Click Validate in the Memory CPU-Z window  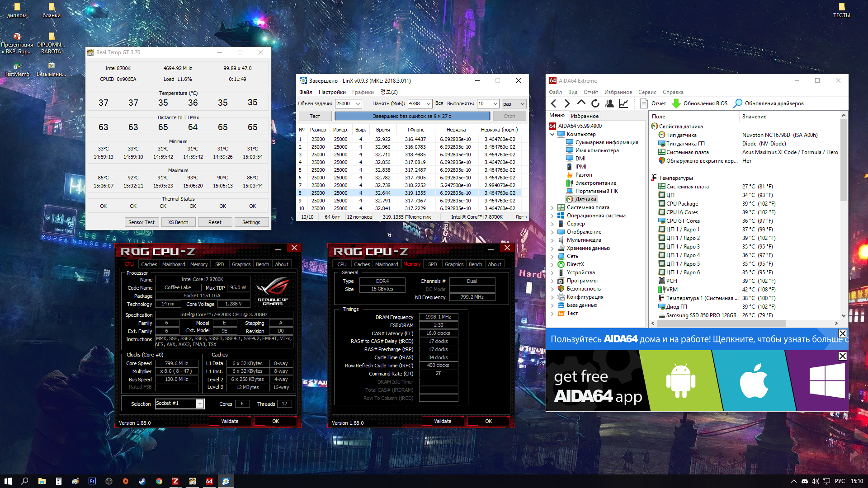point(442,421)
